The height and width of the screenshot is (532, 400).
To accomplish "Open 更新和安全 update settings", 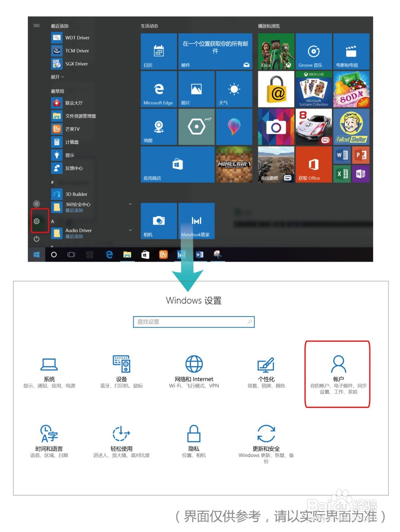I will pos(266,444).
